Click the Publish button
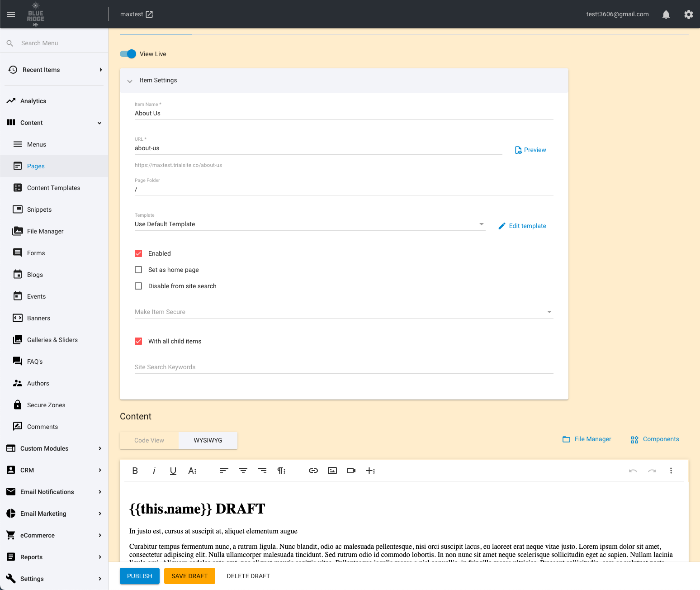This screenshot has height=590, width=700. point(139,576)
